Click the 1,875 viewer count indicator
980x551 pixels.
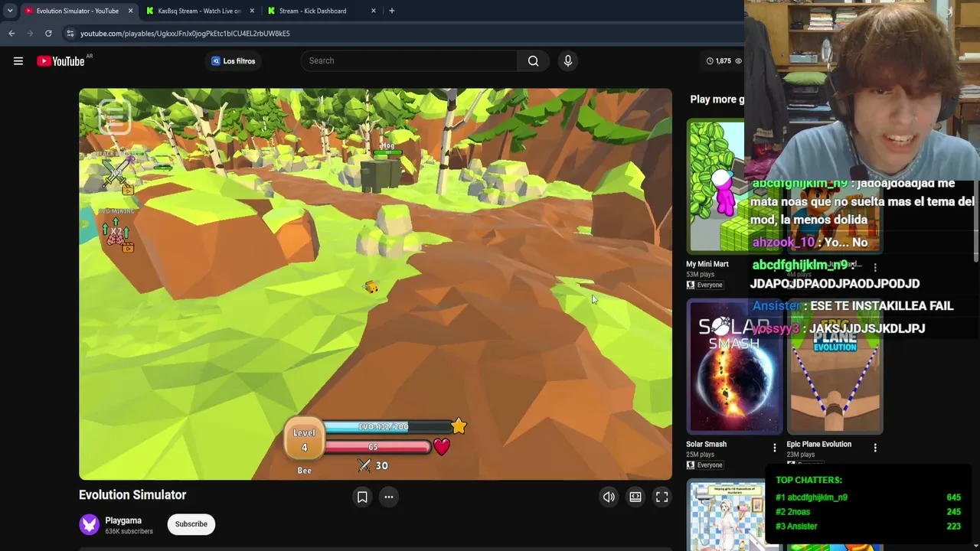(x=724, y=61)
